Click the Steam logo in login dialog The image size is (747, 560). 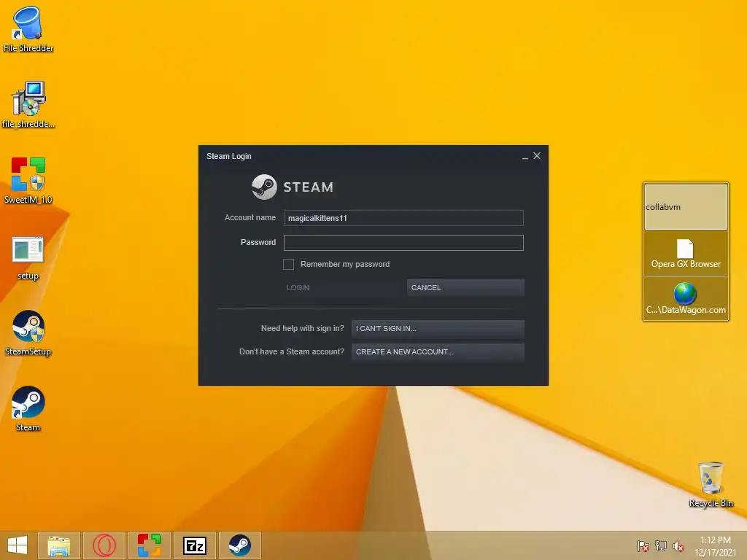pyautogui.click(x=293, y=187)
